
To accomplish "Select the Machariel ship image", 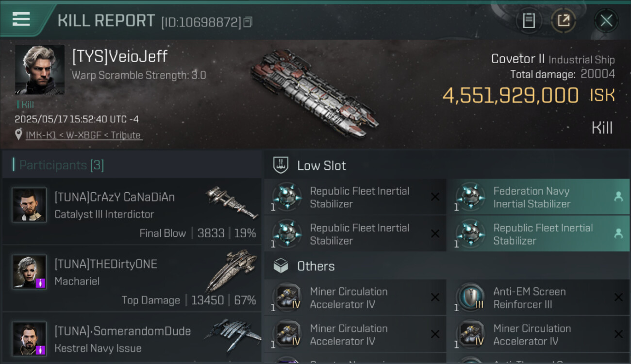I will point(232,271).
